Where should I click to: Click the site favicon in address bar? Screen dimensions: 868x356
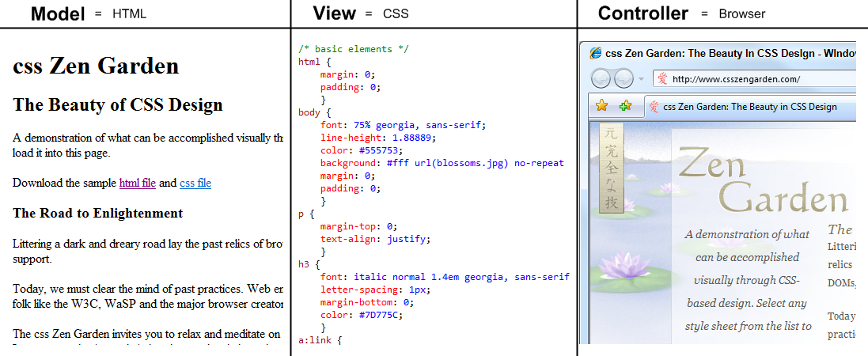coord(662,79)
